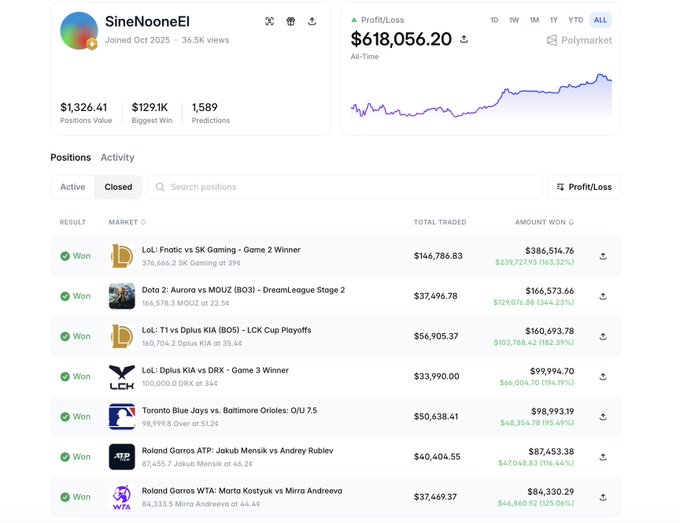The width and height of the screenshot is (680, 523).
Task: Open Roland Garros ATP Mensik vs Rublev market
Action: 238,451
